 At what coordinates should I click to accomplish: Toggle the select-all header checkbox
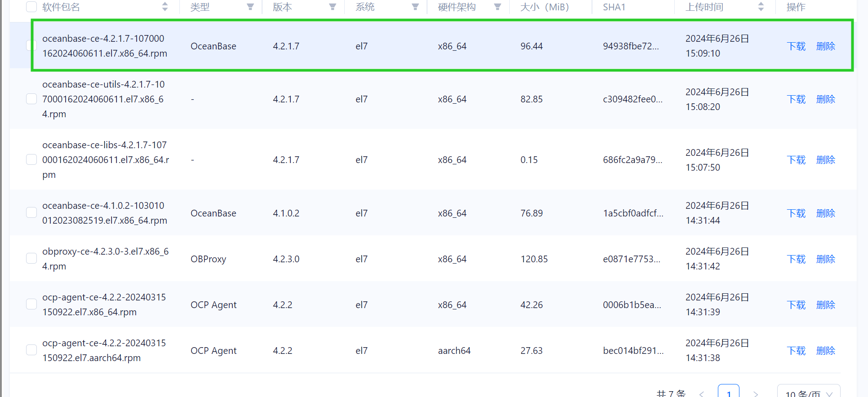pyautogui.click(x=31, y=7)
